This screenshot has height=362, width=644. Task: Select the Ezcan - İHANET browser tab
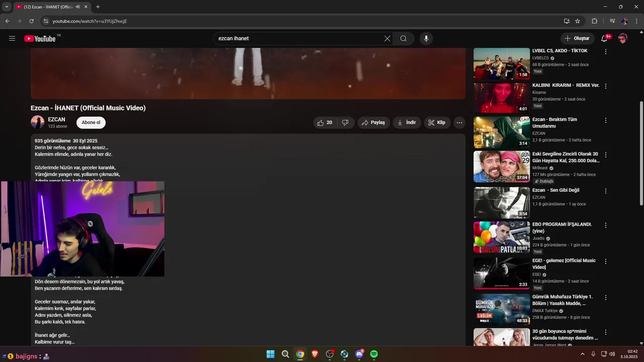pyautogui.click(x=51, y=7)
